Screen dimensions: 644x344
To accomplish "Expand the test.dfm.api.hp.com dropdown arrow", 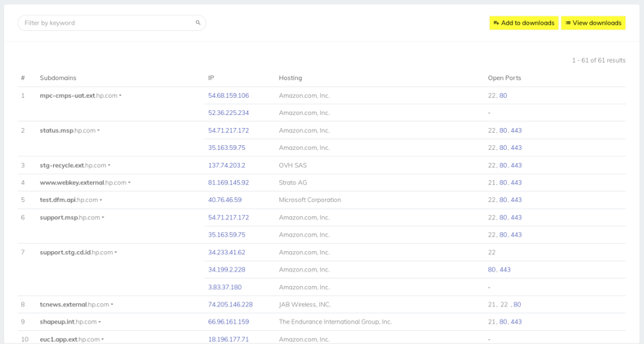I will pyautogui.click(x=101, y=201).
